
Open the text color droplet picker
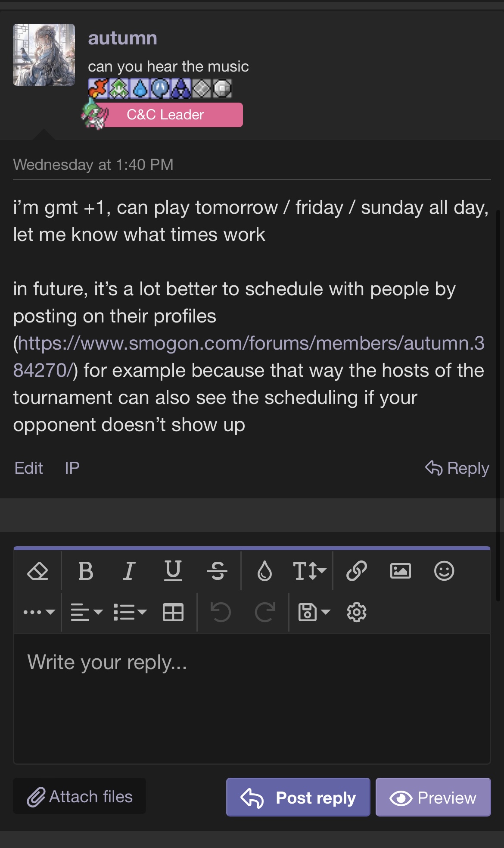(x=264, y=571)
